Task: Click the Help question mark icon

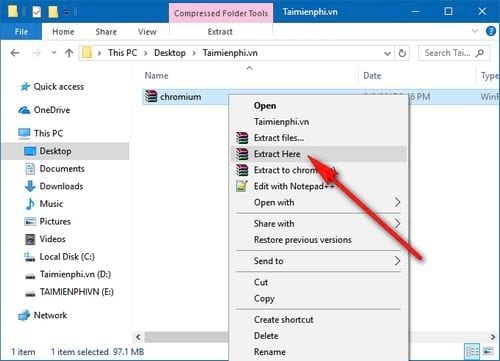Action: 491,31
